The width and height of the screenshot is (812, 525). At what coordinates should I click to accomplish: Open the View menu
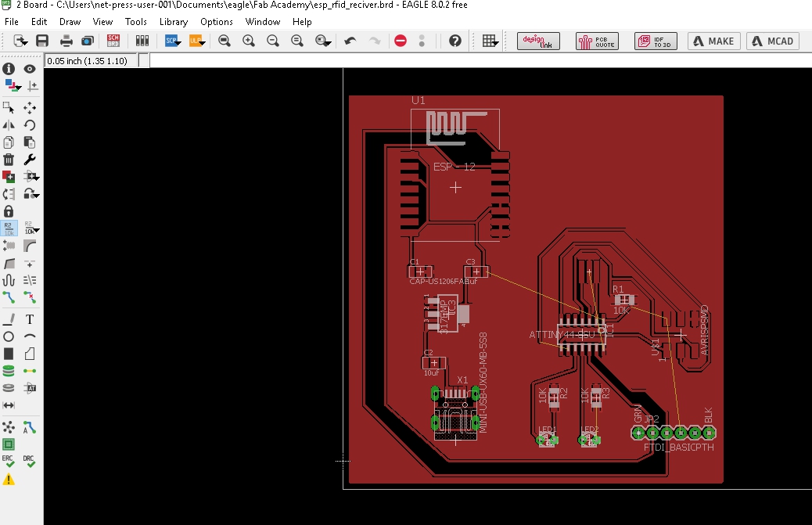(102, 22)
